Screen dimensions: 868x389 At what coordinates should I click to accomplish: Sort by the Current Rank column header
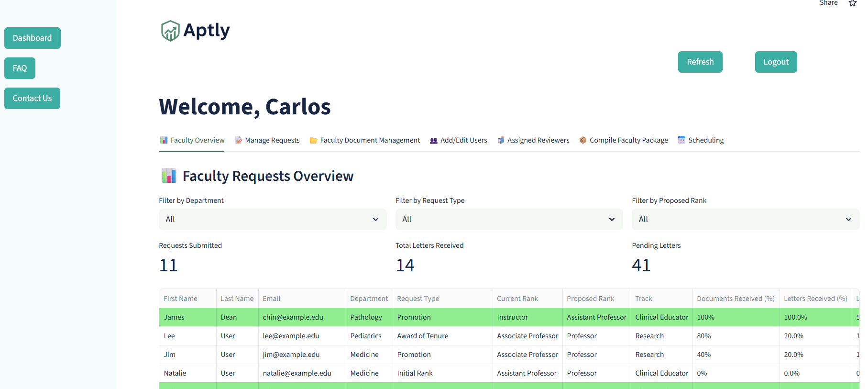click(x=527, y=299)
